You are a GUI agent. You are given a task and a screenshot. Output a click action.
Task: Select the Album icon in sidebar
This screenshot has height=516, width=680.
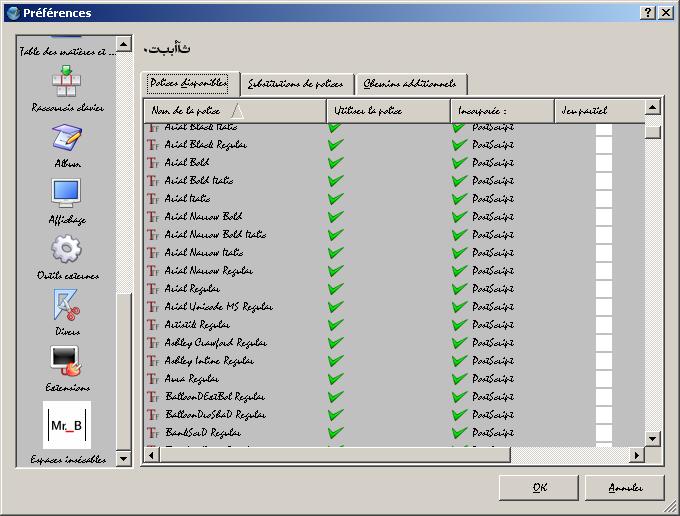[67, 138]
